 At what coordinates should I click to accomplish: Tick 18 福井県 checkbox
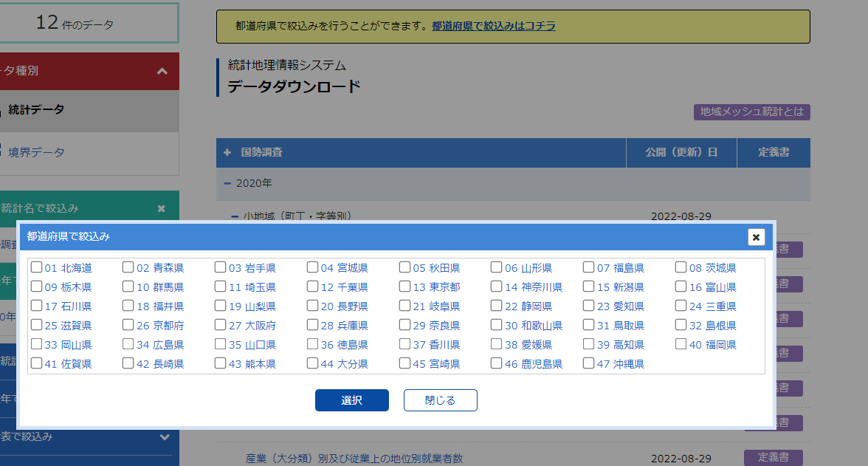click(x=128, y=305)
